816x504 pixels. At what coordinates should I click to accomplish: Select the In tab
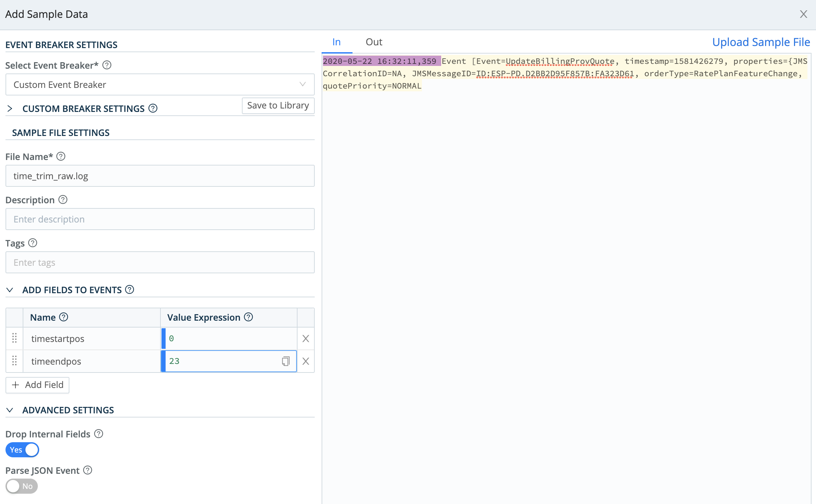coord(336,42)
